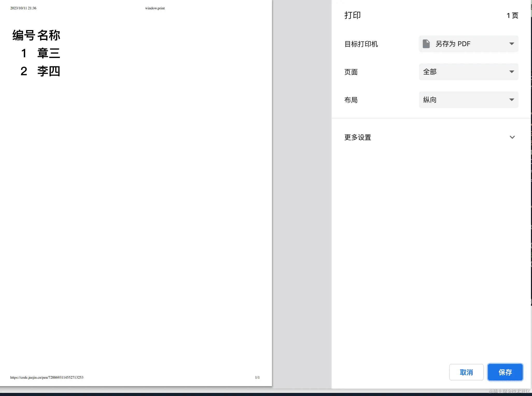Screen dimensions: 532x396
Task: Click the arrow icon on 全部 dropdown
Action: [x=512, y=72]
